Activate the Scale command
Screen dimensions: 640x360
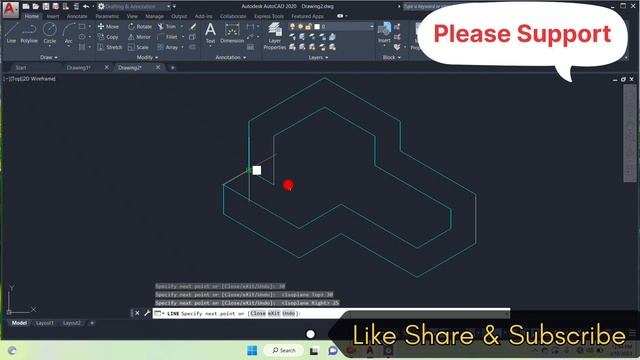coord(138,47)
